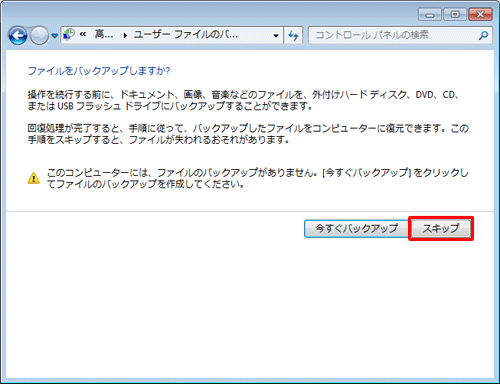Image resolution: width=500 pixels, height=384 pixels.
Task: Click the double chevron in address bar
Action: (83, 34)
